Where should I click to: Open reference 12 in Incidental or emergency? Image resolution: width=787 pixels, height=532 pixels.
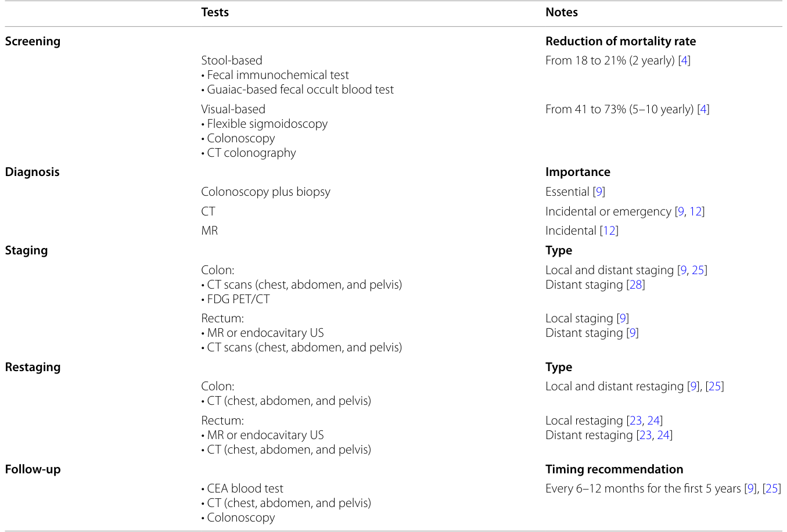click(x=696, y=211)
